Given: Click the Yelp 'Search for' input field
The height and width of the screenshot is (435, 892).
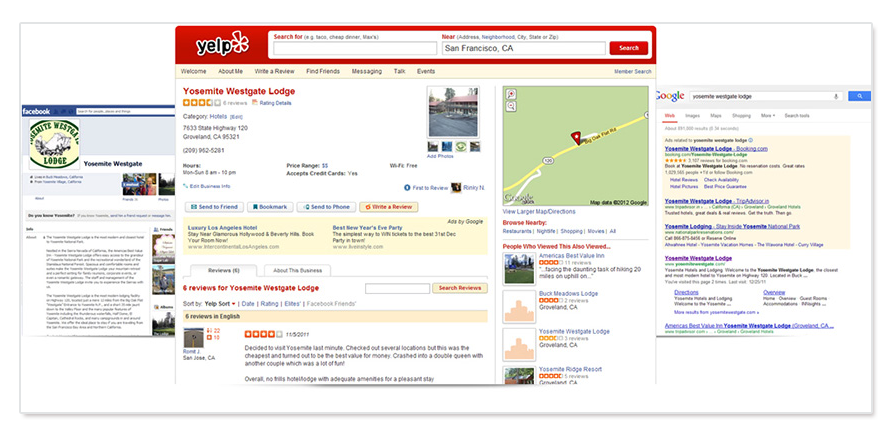Looking at the screenshot, I should (355, 48).
